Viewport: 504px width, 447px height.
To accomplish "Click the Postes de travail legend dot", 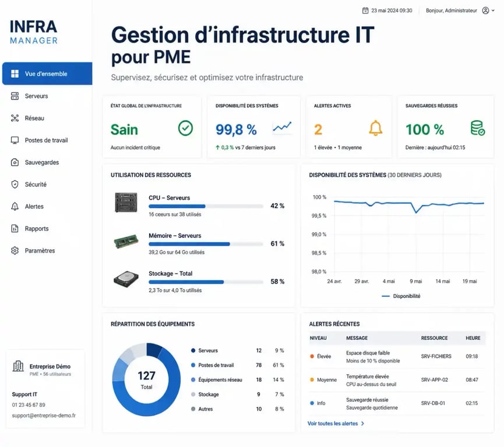I will click(193, 365).
